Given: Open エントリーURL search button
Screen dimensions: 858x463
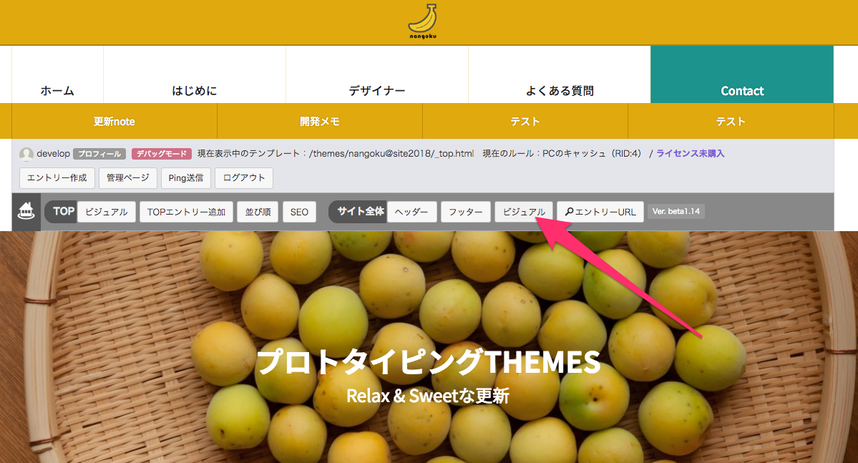Looking at the screenshot, I should (600, 212).
